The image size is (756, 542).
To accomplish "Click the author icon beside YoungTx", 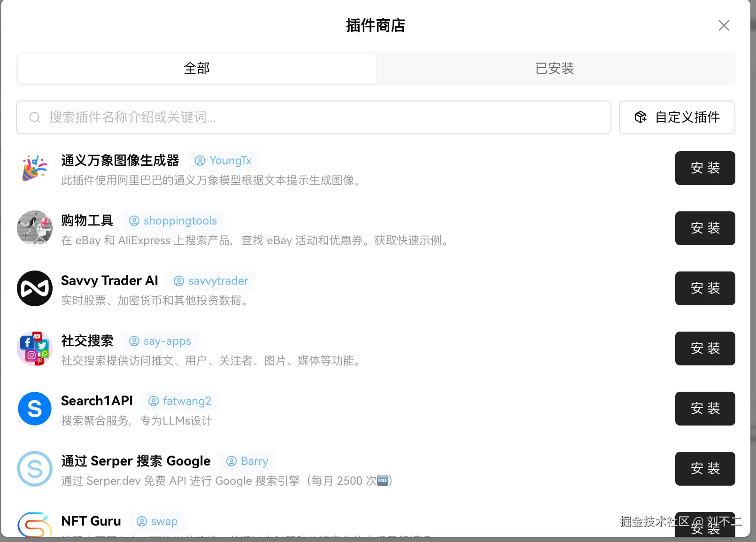I will 200,161.
